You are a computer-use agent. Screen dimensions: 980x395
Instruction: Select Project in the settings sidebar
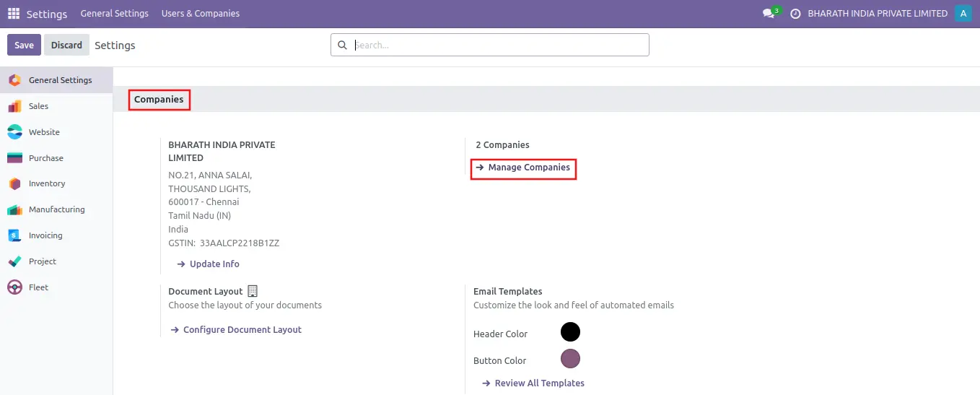coord(56,261)
